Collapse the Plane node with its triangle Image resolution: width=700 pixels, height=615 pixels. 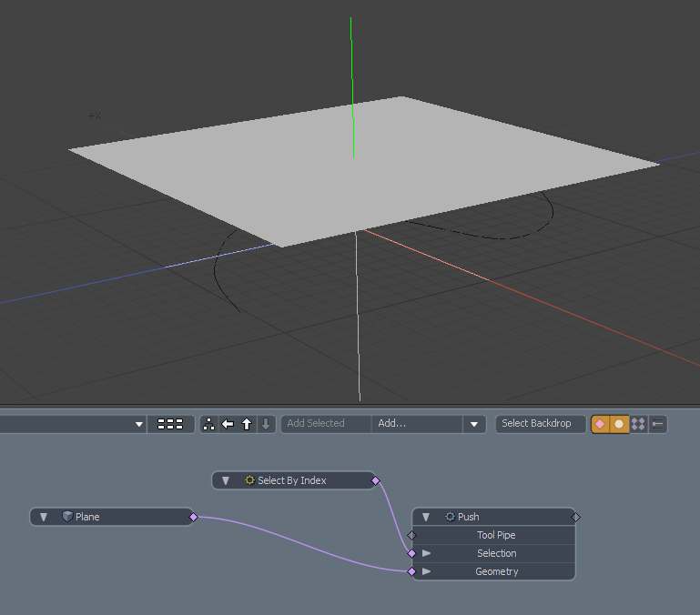[43, 517]
